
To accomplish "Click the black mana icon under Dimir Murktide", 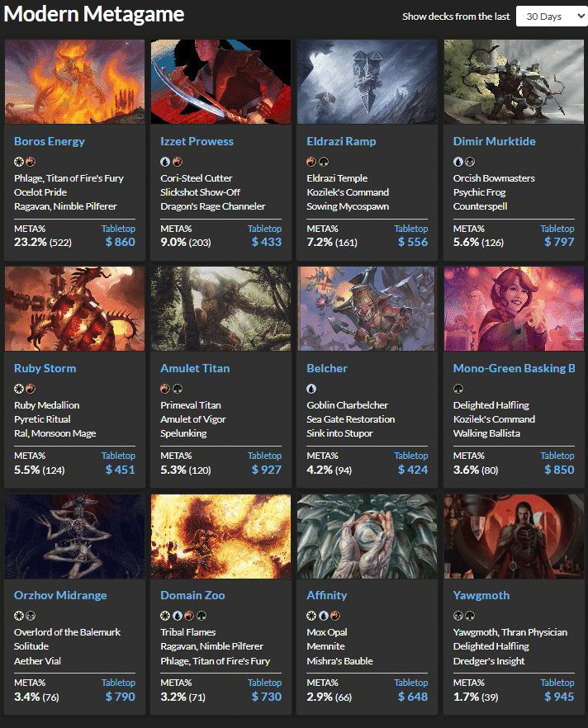I will point(470,162).
